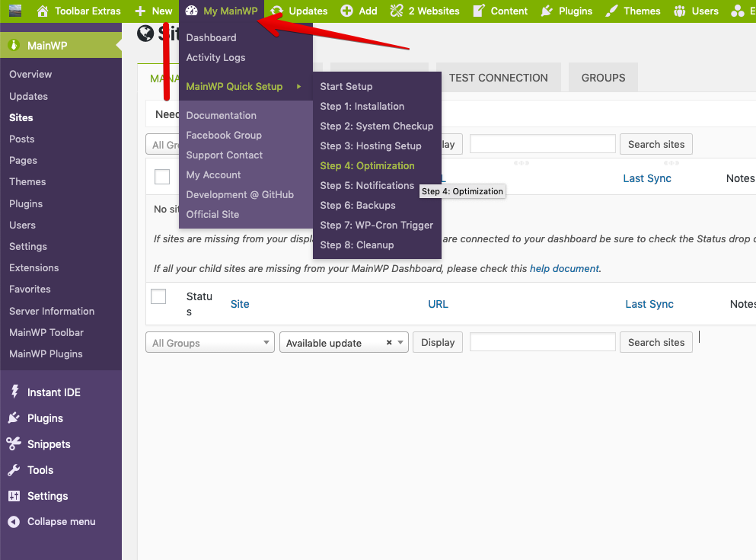Click the Themes brush icon in admin bar
Image resolution: width=756 pixels, height=560 pixels.
point(611,11)
